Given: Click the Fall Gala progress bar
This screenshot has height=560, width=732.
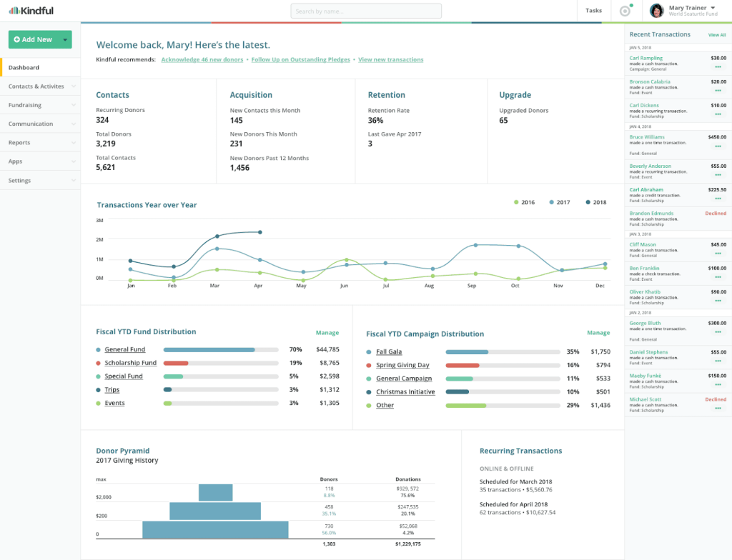Looking at the screenshot, I should [503, 352].
